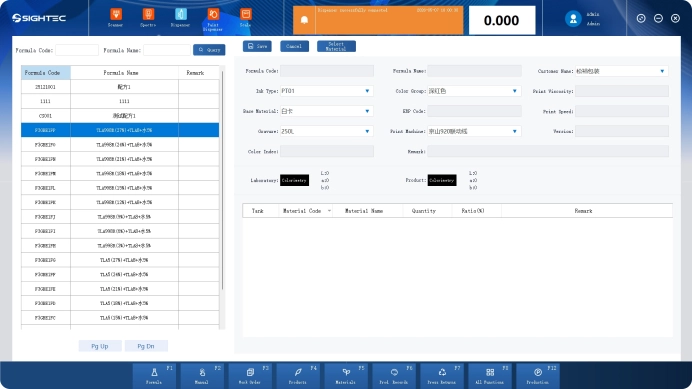Go to next page with Pg Dn

click(146, 346)
